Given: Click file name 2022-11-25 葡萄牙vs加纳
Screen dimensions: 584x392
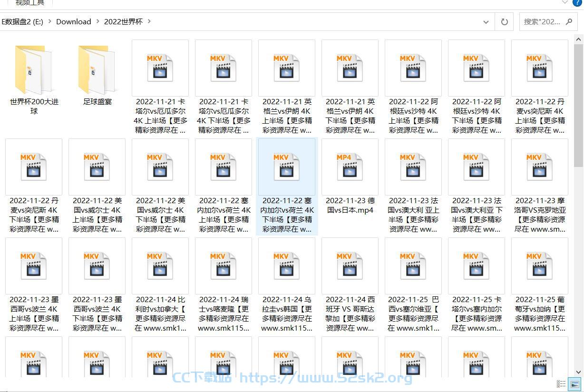Looking at the screenshot, I should point(540,314).
